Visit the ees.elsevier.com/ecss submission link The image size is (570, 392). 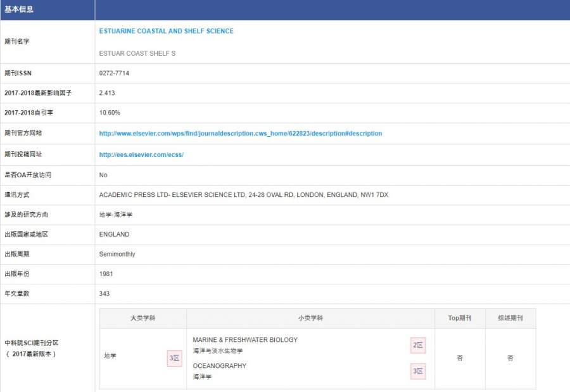pos(141,155)
